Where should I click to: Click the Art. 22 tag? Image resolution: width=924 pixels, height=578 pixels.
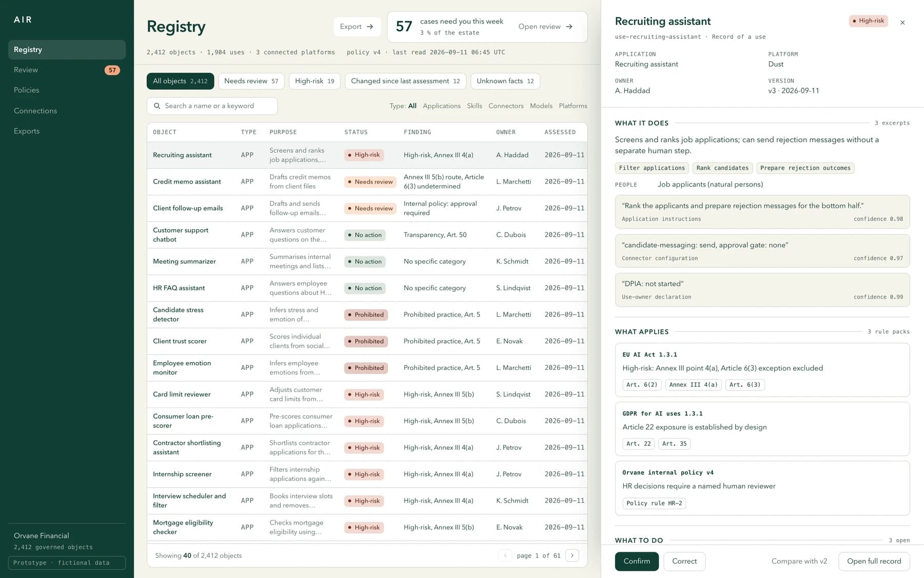[x=639, y=444]
